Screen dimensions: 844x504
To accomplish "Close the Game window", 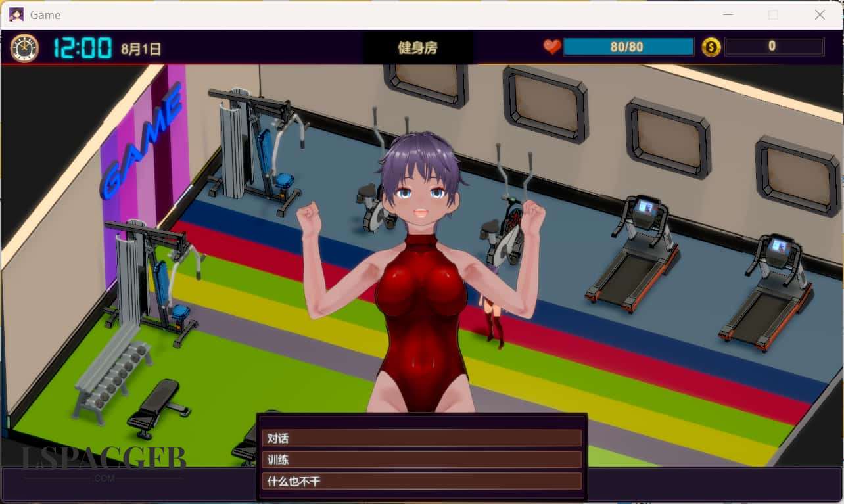I will pos(820,14).
